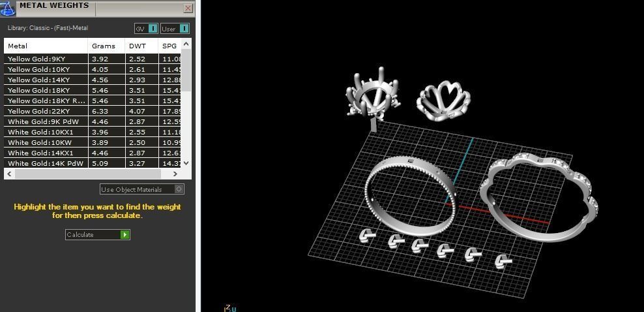Select the Yellow Gold:10KY row
Screen dimensions: 644x312
[93, 69]
